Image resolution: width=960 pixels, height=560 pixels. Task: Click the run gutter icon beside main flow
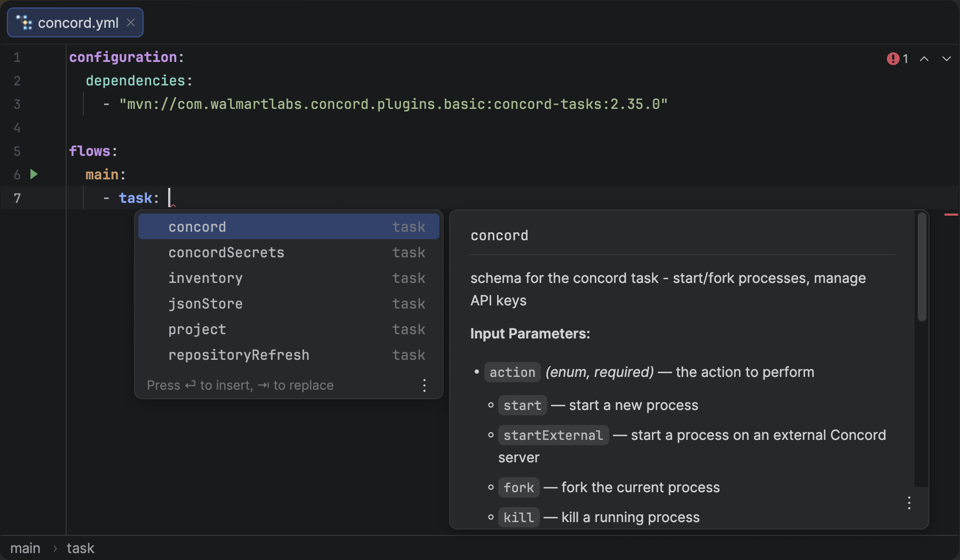point(34,174)
